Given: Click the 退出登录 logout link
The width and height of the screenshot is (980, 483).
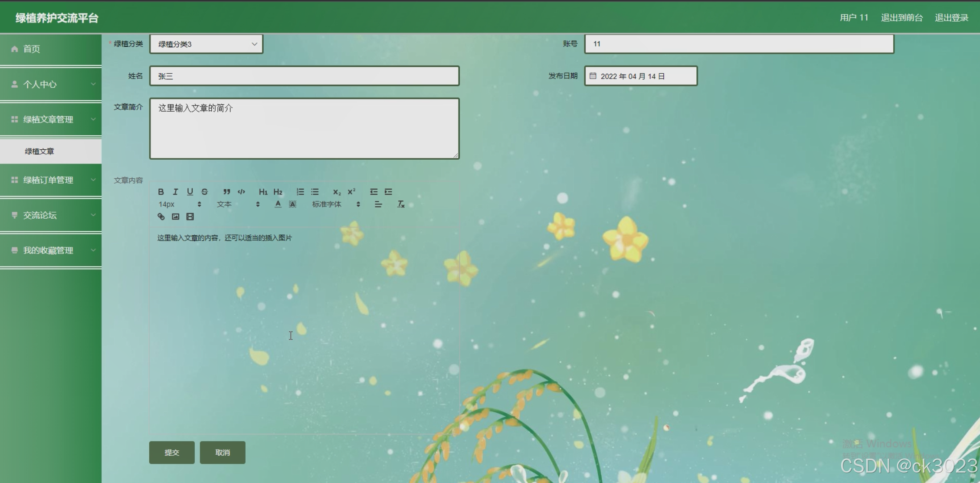Looking at the screenshot, I should [951, 18].
